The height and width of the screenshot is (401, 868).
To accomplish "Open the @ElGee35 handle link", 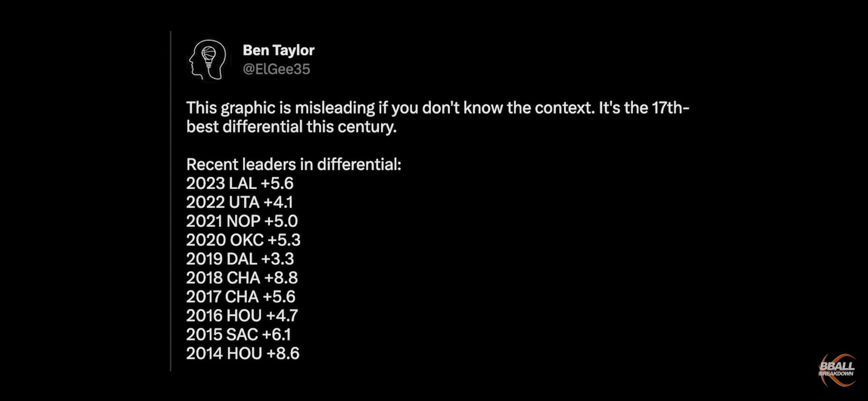I will (276, 69).
